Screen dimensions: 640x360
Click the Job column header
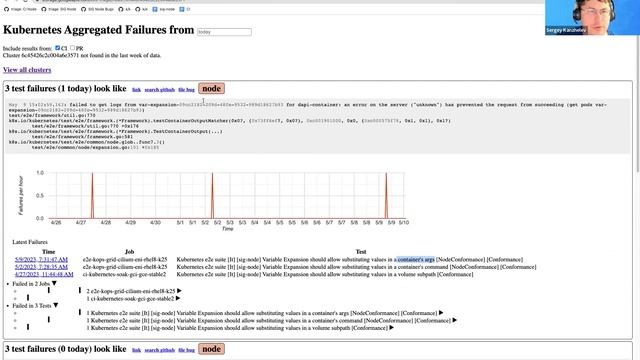(129, 252)
